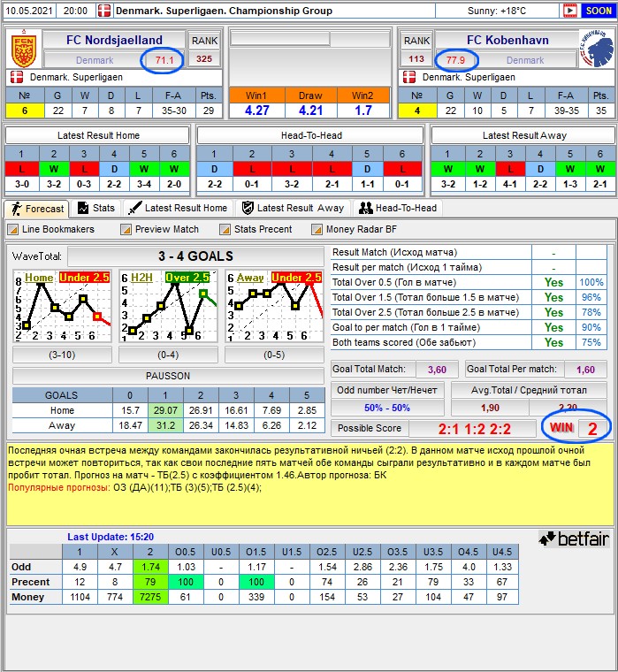Click Kobenhavn rating 77.9
This screenshot has width=618, height=672.
click(x=455, y=60)
